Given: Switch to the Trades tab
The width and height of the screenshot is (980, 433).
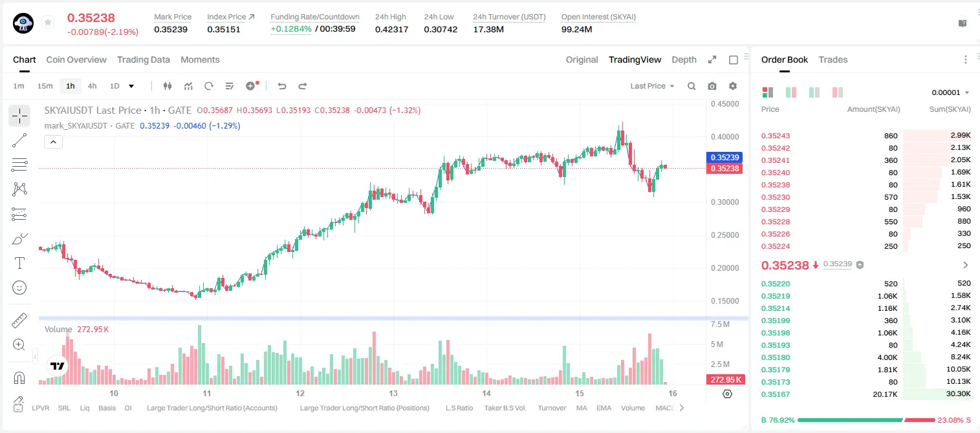Looking at the screenshot, I should (833, 59).
